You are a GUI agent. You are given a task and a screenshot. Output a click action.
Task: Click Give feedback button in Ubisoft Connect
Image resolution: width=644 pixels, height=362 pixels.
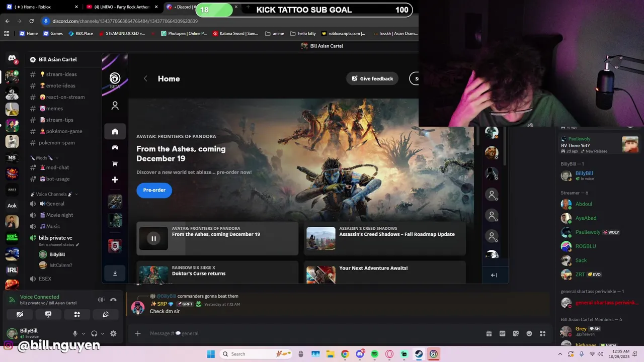pos(372,78)
